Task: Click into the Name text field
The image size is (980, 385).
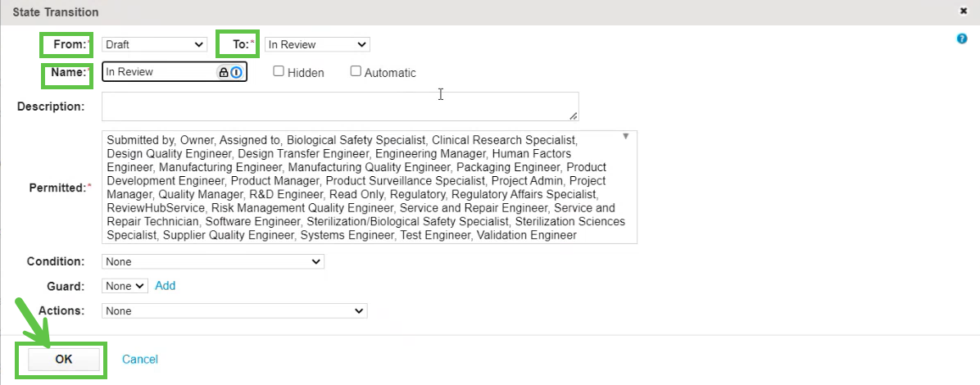Action: (x=160, y=72)
